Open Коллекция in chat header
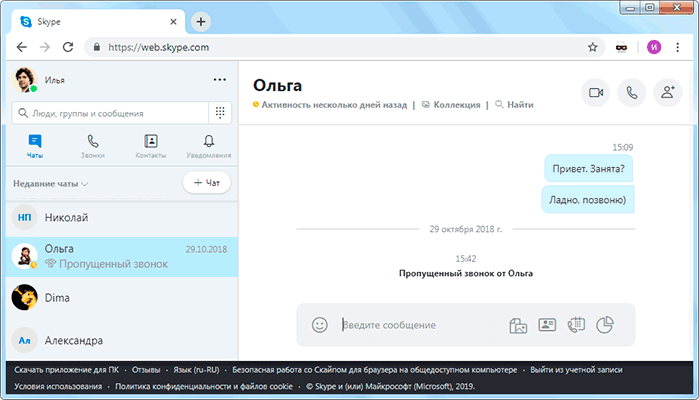The image size is (699, 400). [x=451, y=105]
